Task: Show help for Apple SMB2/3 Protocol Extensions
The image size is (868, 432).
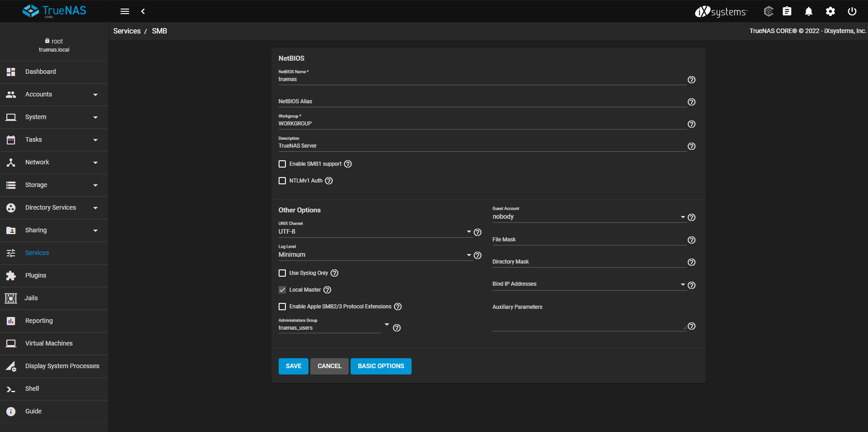Action: pos(398,307)
